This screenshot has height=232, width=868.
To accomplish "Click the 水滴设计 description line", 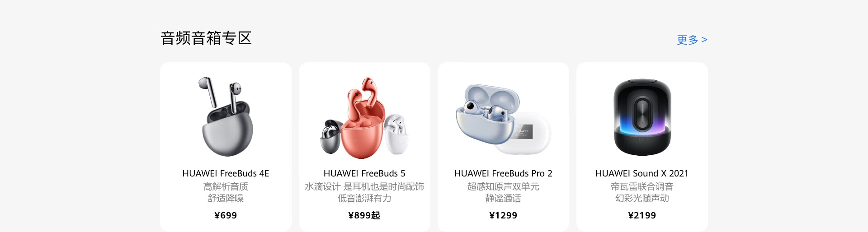I will click(364, 186).
